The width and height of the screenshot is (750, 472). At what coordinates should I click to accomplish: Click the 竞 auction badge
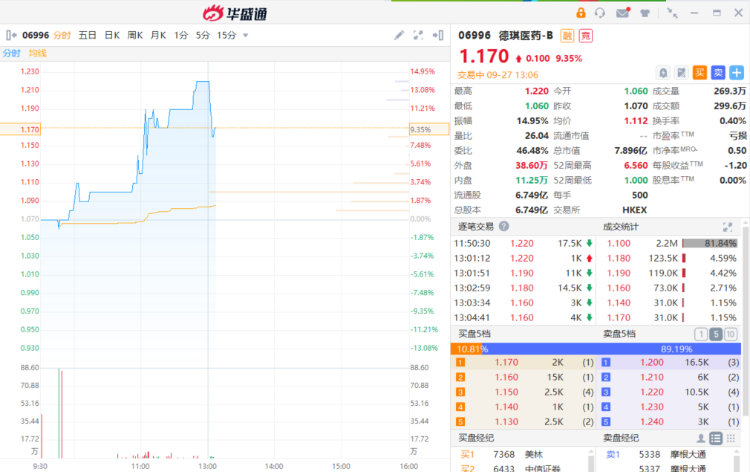point(586,36)
